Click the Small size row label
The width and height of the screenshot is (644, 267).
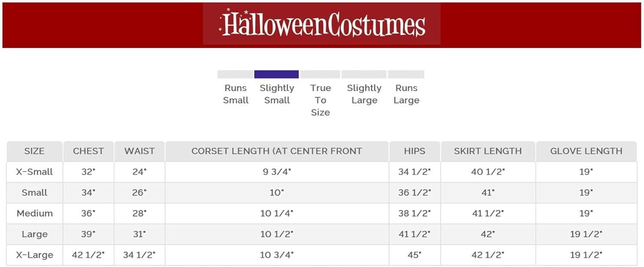tap(34, 193)
